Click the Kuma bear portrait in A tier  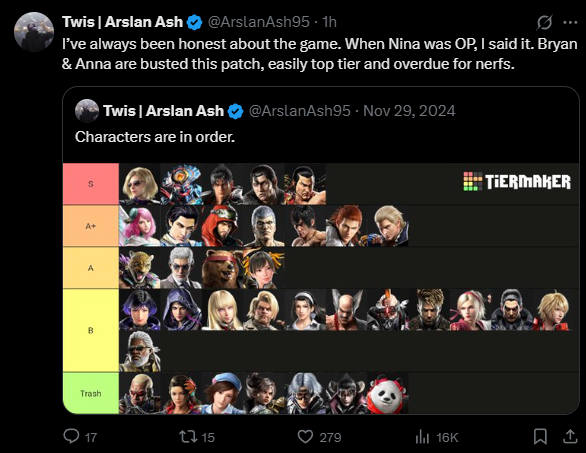[222, 268]
